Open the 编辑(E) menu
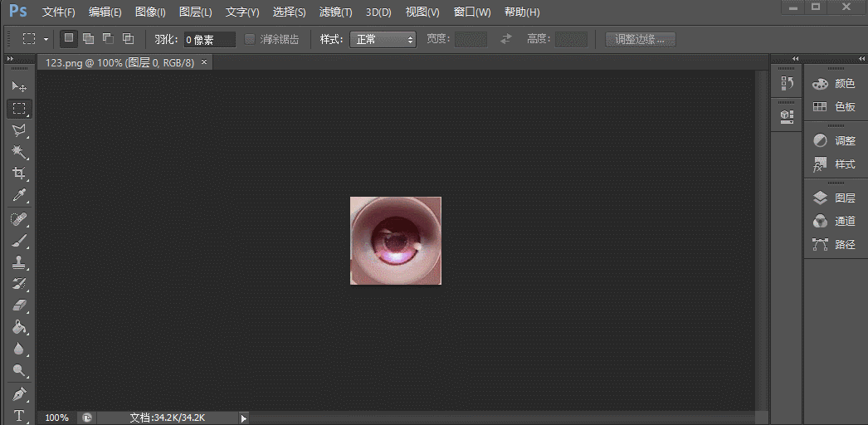Viewport: 868px width, 425px height. click(105, 12)
